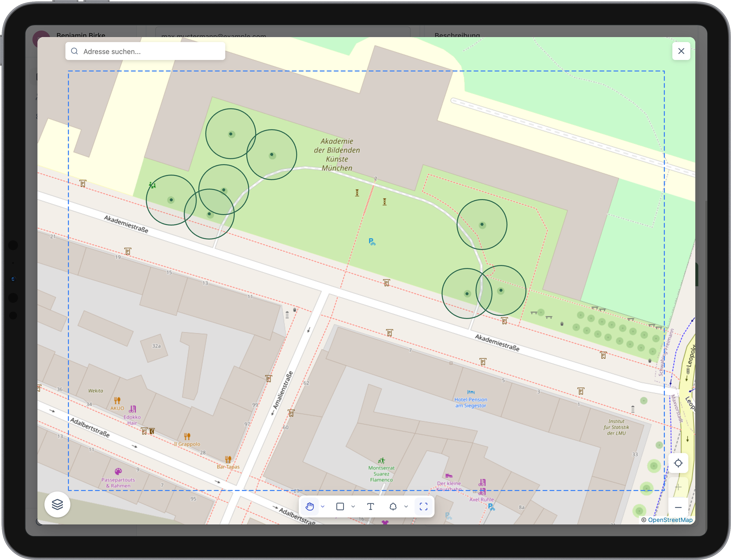Image resolution: width=731 pixels, height=560 pixels.
Task: Close the map editor overlay
Action: coord(682,51)
